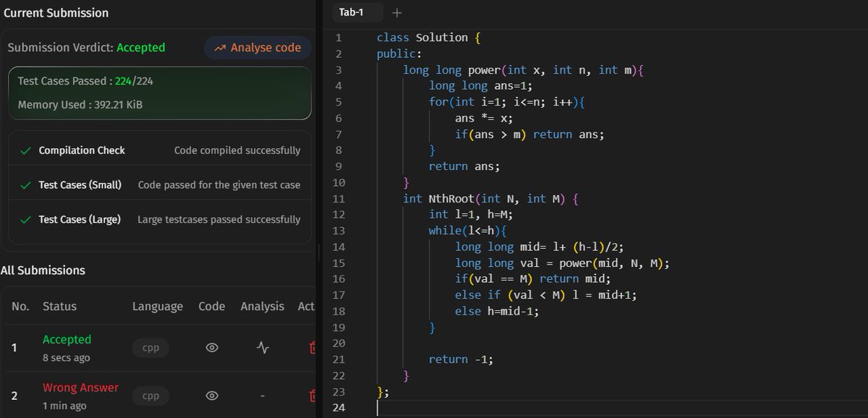Click the Analyse code button
Viewport: 868px width, 418px height.
pos(258,48)
